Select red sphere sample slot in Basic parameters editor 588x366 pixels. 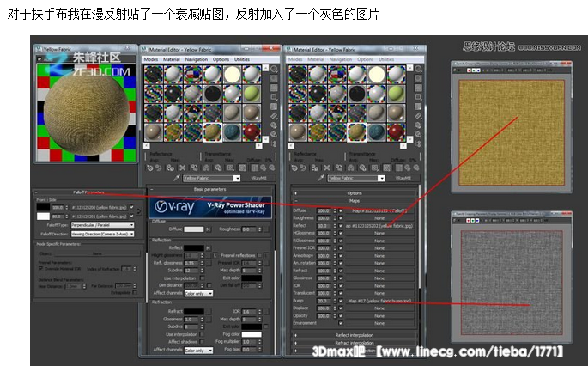click(x=252, y=132)
